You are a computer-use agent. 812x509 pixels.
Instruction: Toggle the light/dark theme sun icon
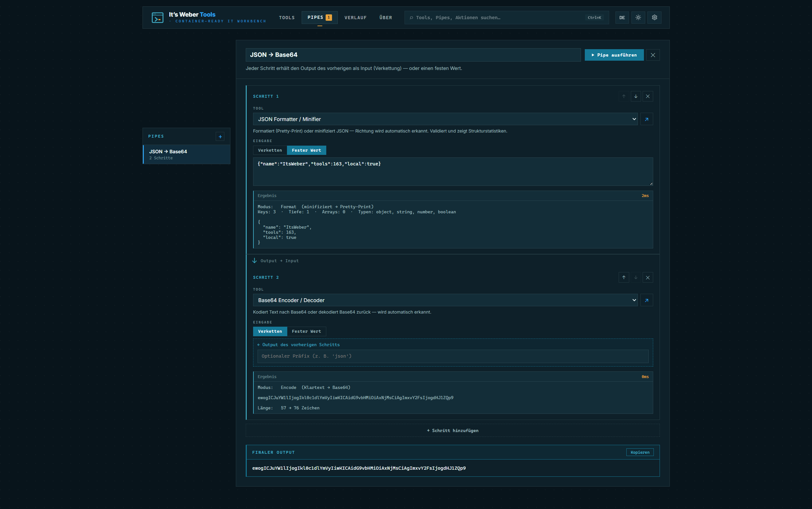pyautogui.click(x=638, y=18)
